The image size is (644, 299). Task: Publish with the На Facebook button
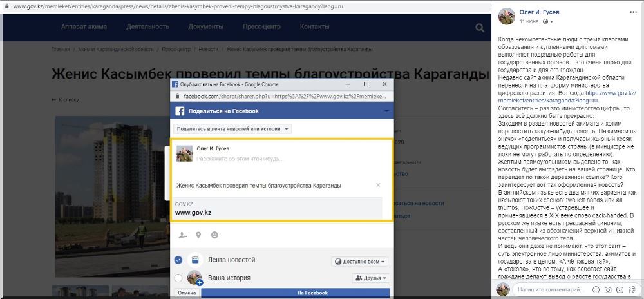click(x=295, y=293)
